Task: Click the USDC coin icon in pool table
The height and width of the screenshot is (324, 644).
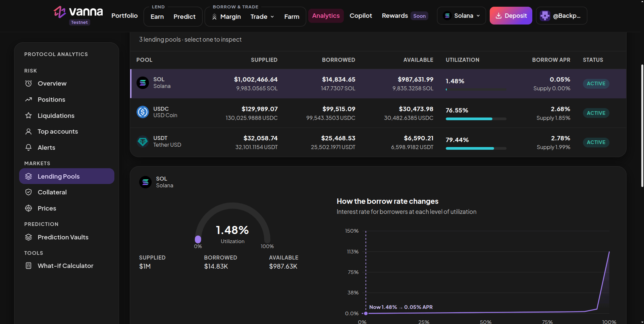Action: tap(143, 112)
